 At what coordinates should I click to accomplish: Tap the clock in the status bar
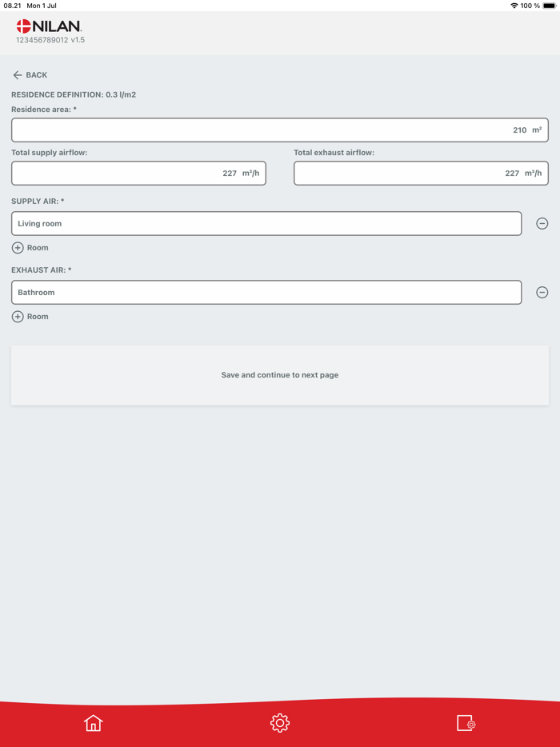click(13, 5)
